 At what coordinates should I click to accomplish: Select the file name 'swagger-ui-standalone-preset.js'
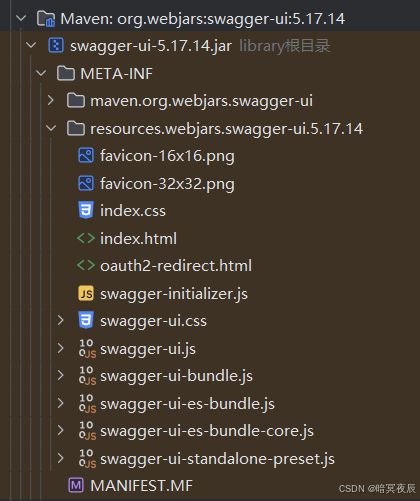(217, 459)
